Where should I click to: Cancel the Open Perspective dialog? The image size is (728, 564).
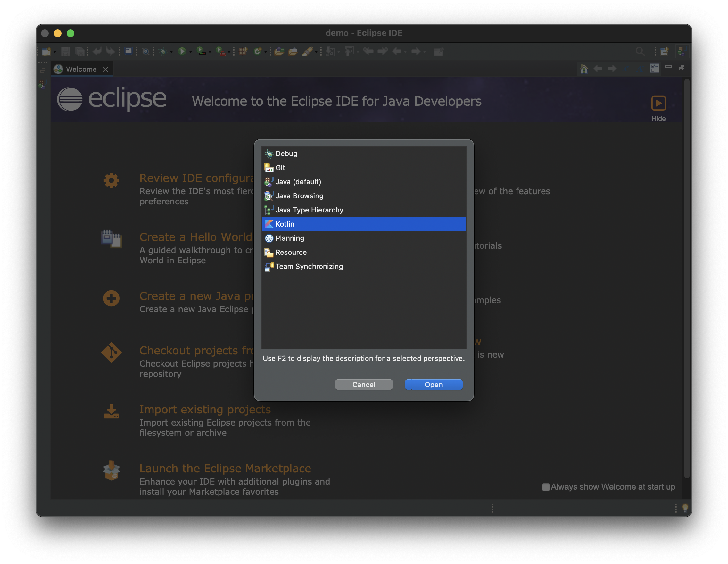coord(364,384)
